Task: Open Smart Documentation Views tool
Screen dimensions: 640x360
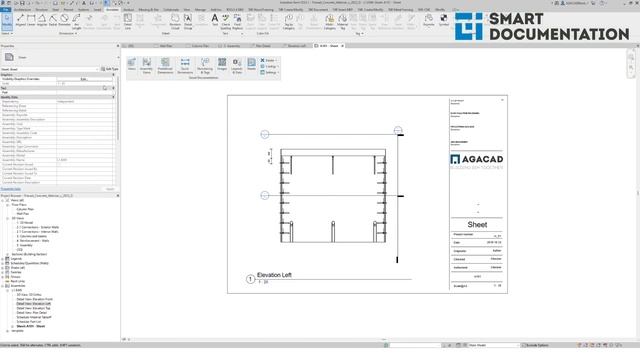Action: tap(131, 64)
